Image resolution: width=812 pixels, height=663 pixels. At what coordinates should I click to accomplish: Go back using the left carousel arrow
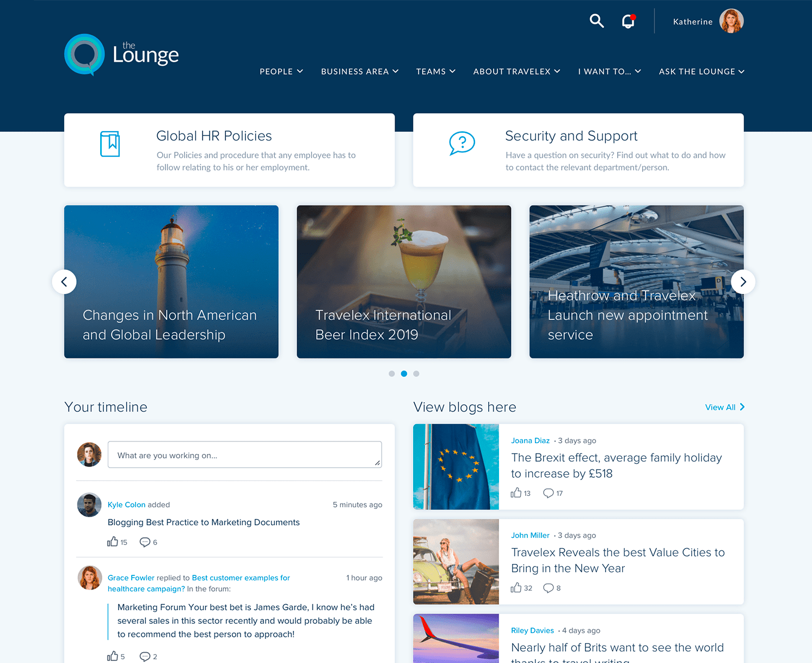pyautogui.click(x=65, y=281)
